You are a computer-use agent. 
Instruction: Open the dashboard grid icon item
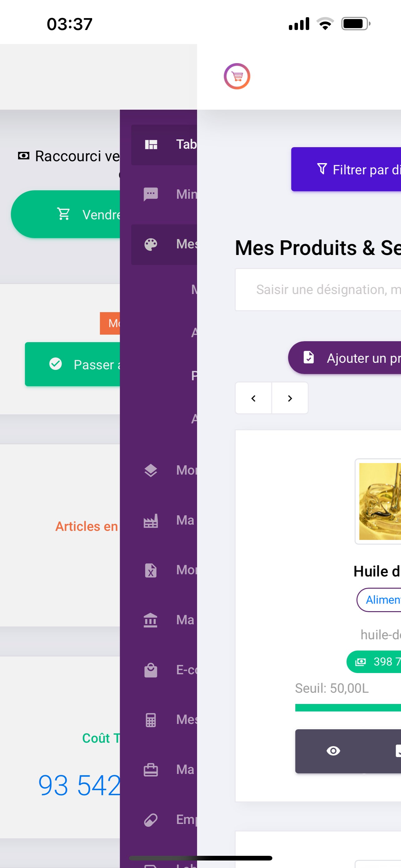click(x=164, y=145)
